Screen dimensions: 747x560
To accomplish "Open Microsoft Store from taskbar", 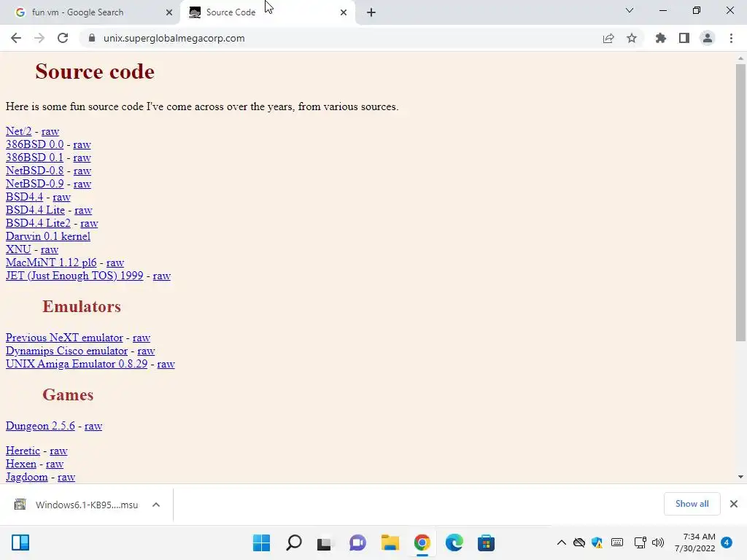I will pos(487,542).
